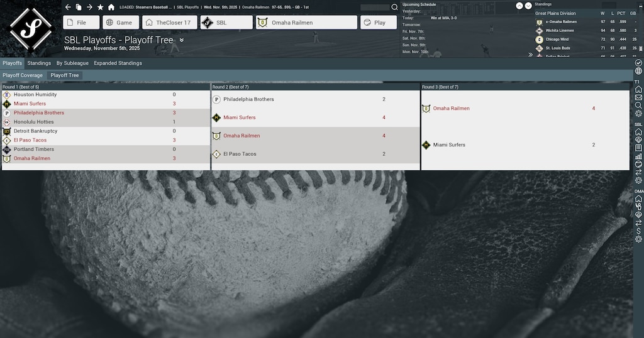Click Detroit Bankruptcy team row
Viewport: 644px width, 338px height.
[106, 131]
